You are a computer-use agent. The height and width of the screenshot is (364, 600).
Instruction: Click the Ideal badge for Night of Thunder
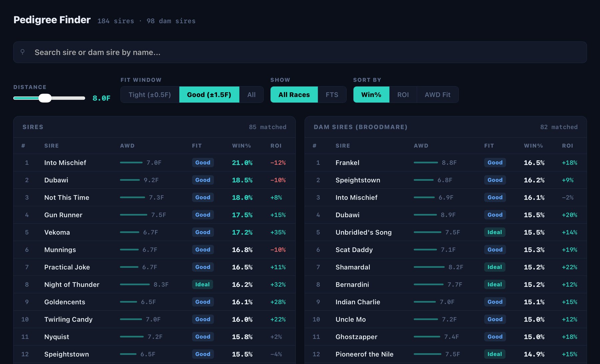pyautogui.click(x=202, y=284)
